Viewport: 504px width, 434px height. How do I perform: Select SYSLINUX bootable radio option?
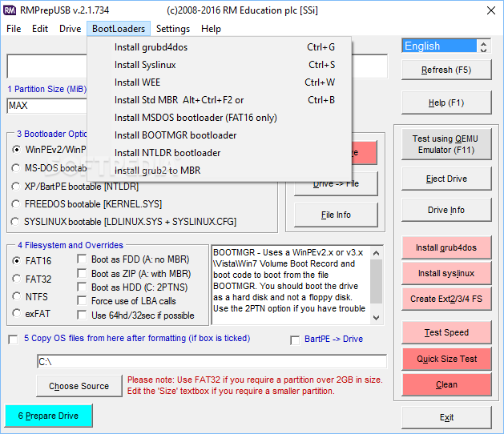click(x=15, y=222)
